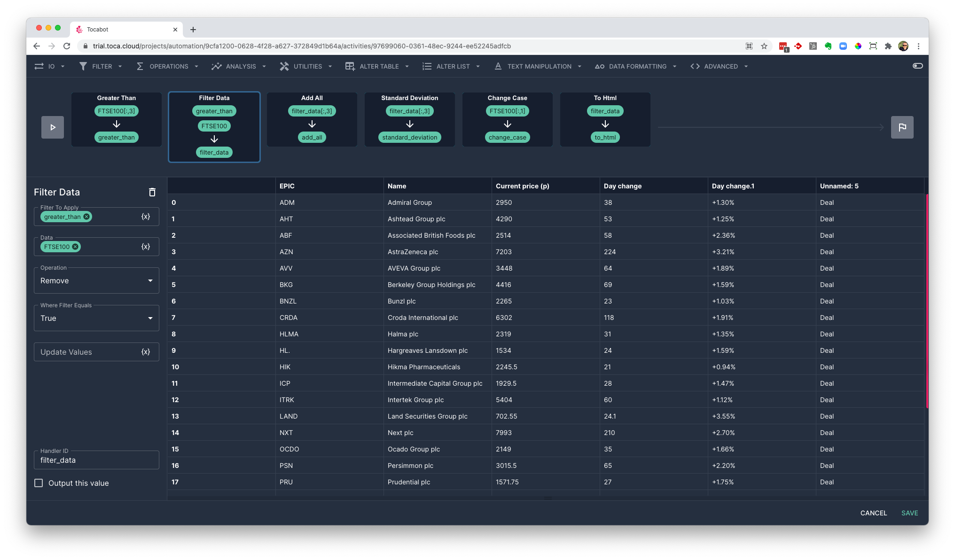Remove the greater_than chip
Screen dimensions: 955x560
(86, 217)
